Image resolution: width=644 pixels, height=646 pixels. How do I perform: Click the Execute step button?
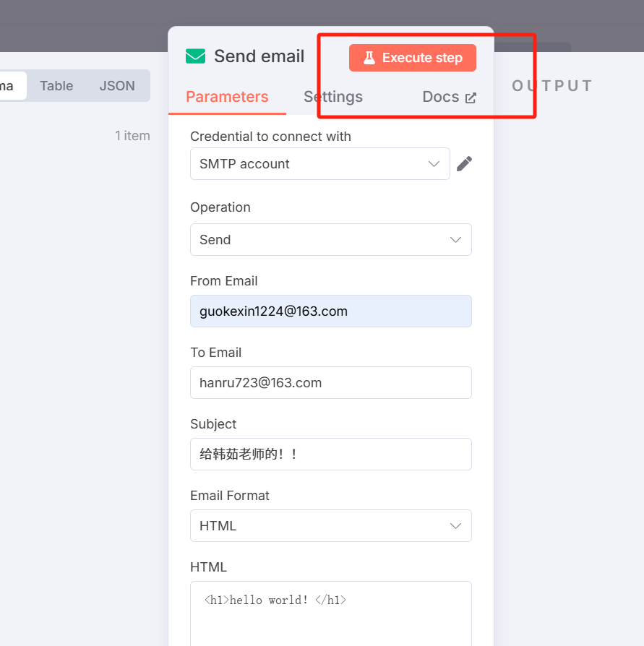[x=413, y=58]
